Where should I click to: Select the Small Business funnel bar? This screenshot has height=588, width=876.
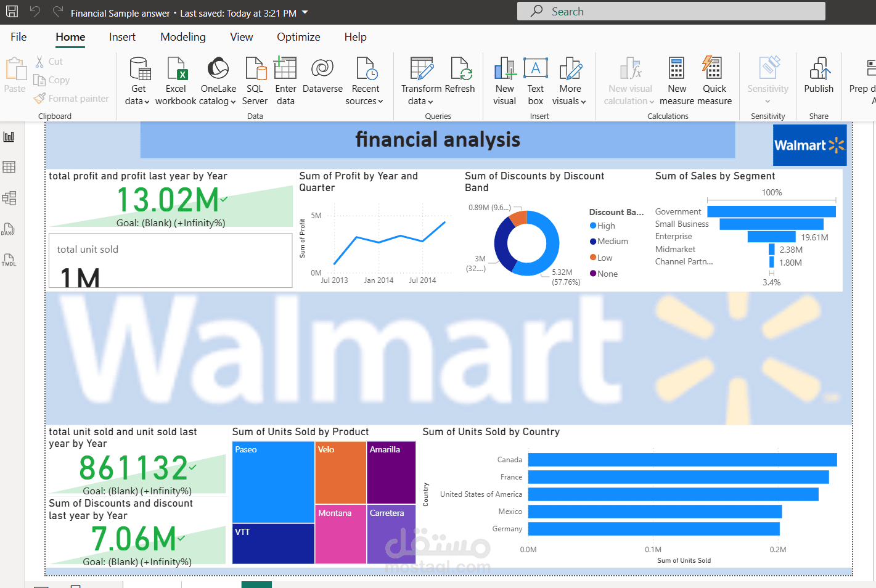click(x=771, y=224)
